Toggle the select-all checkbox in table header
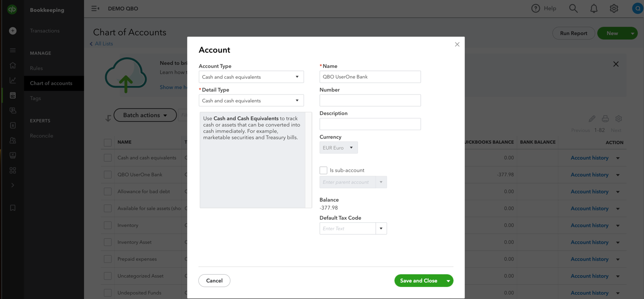Screen dimensions: 644x299 pyautogui.click(x=107, y=142)
